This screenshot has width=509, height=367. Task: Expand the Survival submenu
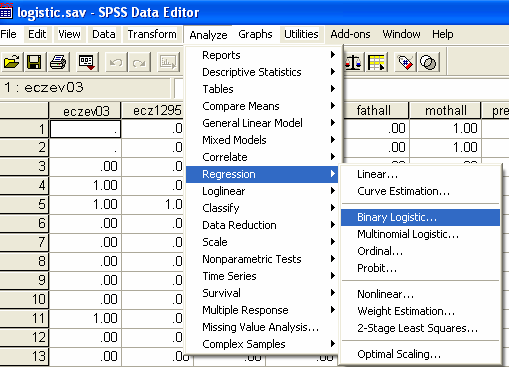click(x=262, y=293)
